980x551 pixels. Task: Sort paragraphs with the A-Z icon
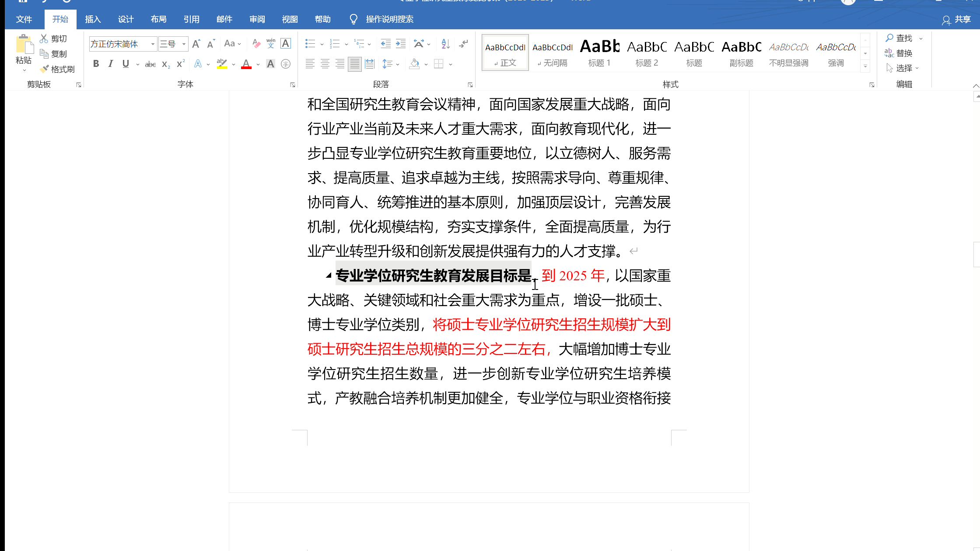point(445,43)
